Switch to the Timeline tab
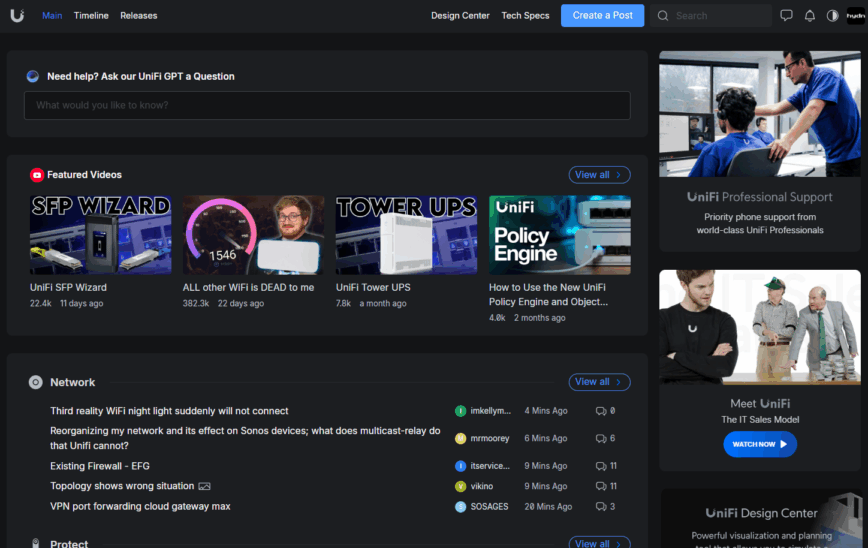This screenshot has width=868, height=548. pyautogui.click(x=91, y=16)
